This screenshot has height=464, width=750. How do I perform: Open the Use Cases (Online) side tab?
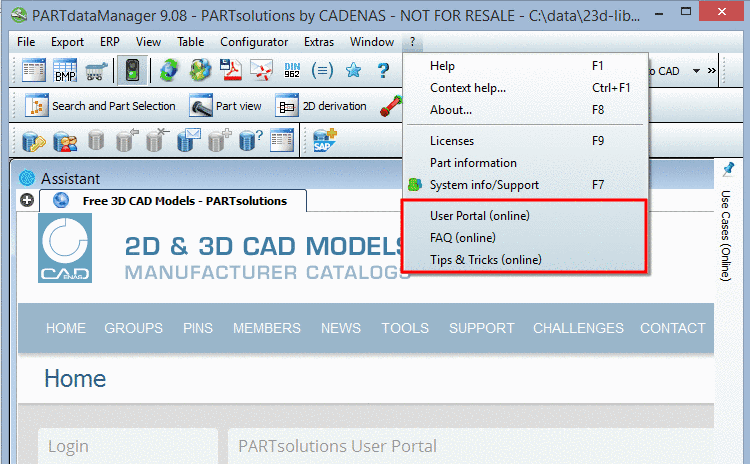(x=726, y=235)
